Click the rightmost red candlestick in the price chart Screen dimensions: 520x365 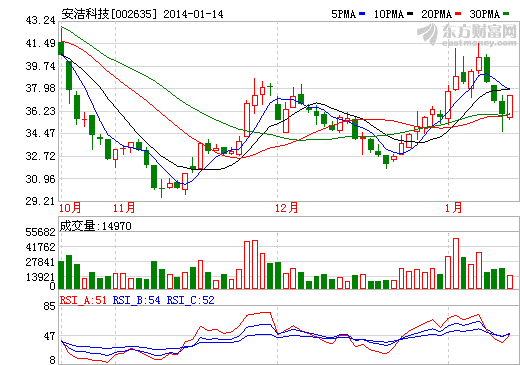pos(510,106)
